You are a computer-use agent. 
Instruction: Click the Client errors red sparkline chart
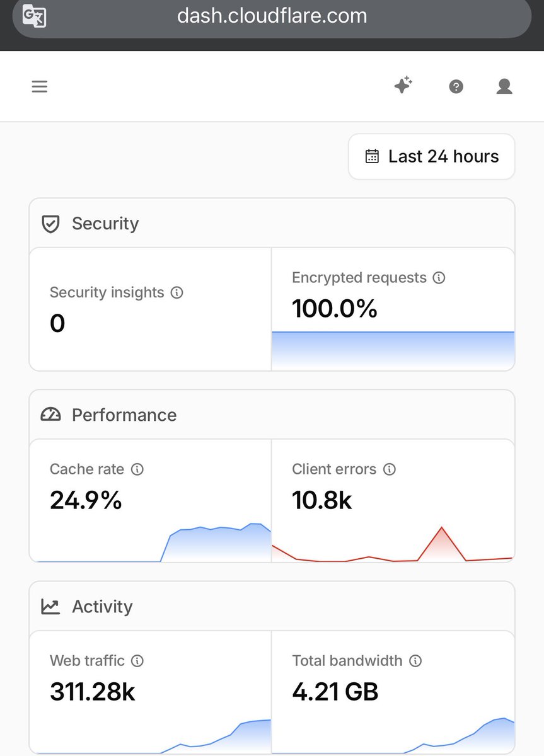tap(393, 544)
